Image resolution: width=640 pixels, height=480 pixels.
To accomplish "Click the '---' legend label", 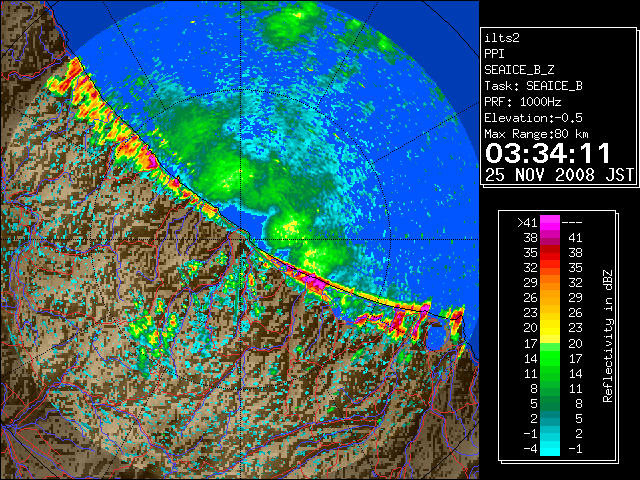I will point(572,223).
